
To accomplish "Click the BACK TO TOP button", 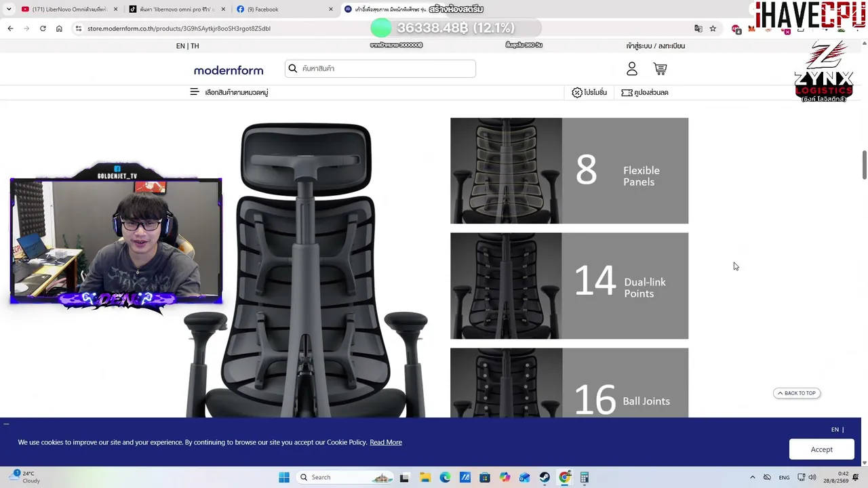I will click(797, 393).
